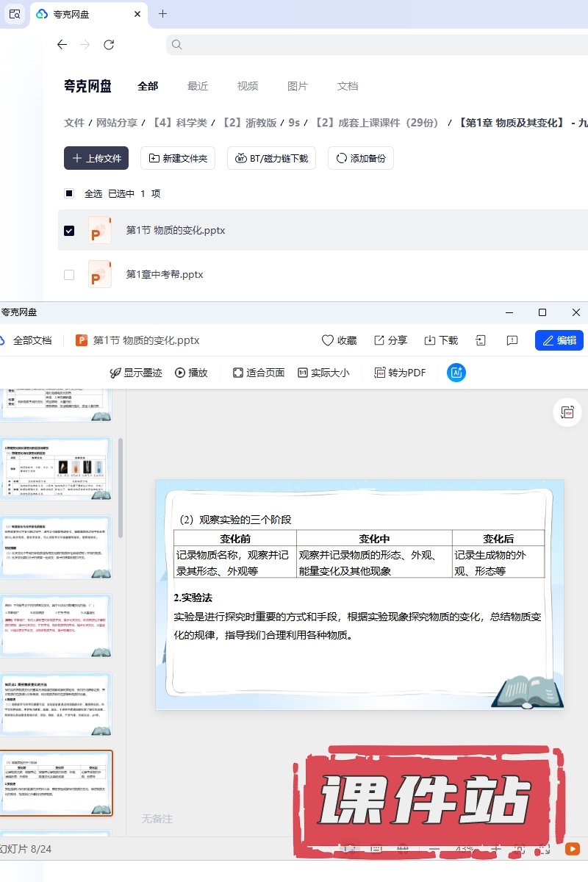
Task: Click the 上传文件 button
Action: click(x=96, y=158)
